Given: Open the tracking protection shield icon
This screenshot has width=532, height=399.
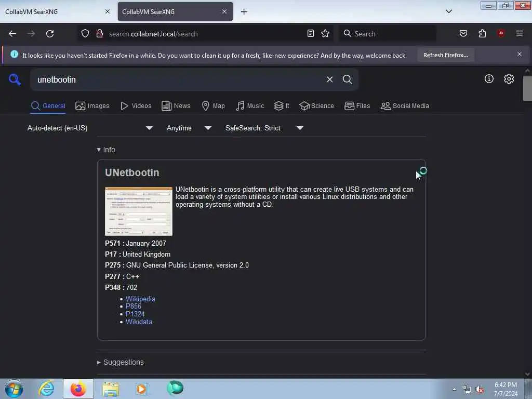Looking at the screenshot, I should click(x=85, y=34).
